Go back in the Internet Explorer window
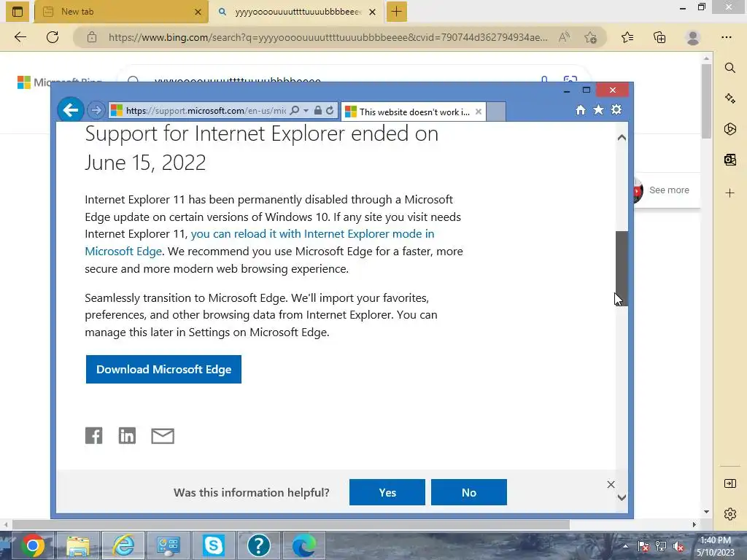Screen dimensions: 747x560 point(71,111)
